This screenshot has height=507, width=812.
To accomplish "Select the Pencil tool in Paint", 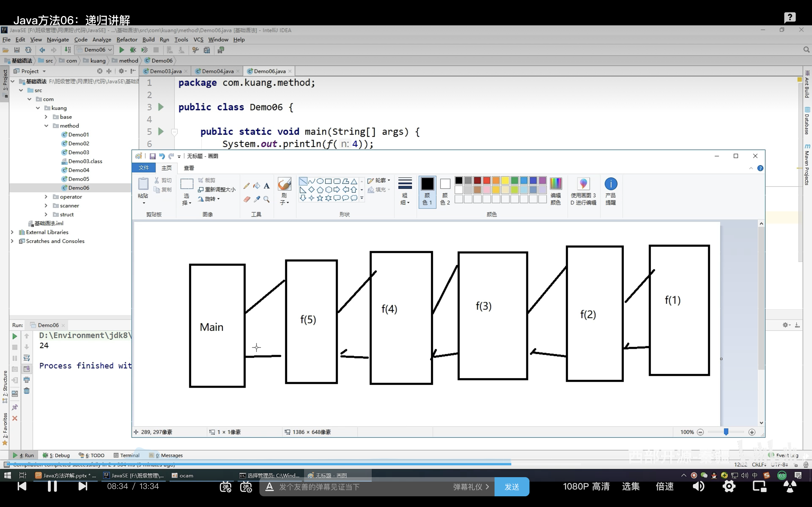I will (246, 185).
